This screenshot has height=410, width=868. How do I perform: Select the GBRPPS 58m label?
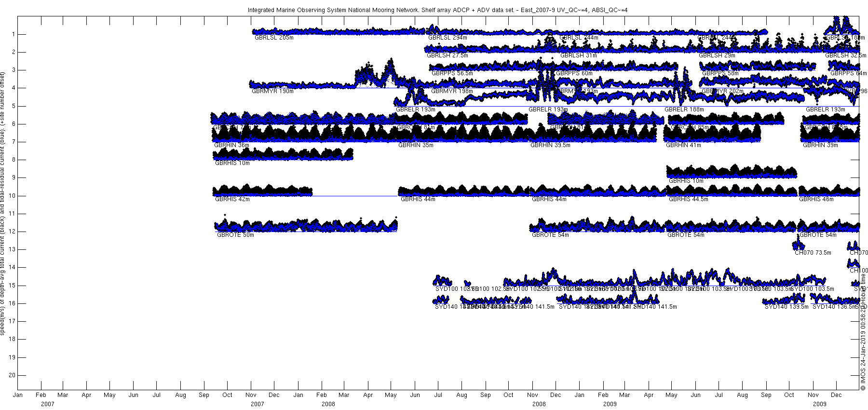tap(720, 73)
